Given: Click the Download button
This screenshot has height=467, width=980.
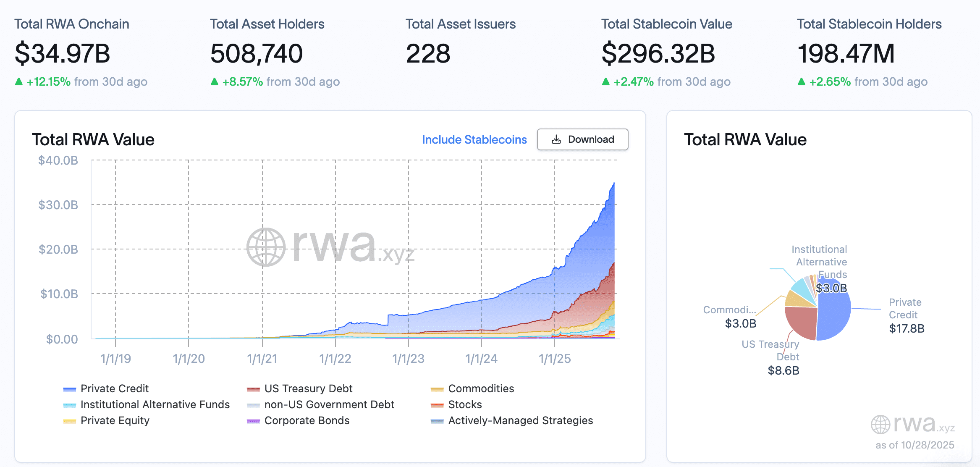Looking at the screenshot, I should tap(582, 139).
